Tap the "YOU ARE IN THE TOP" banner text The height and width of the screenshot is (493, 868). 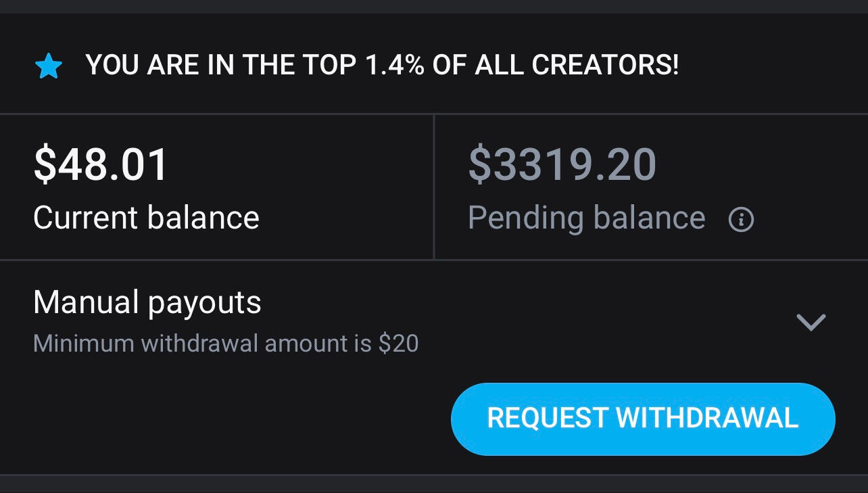tap(221, 65)
